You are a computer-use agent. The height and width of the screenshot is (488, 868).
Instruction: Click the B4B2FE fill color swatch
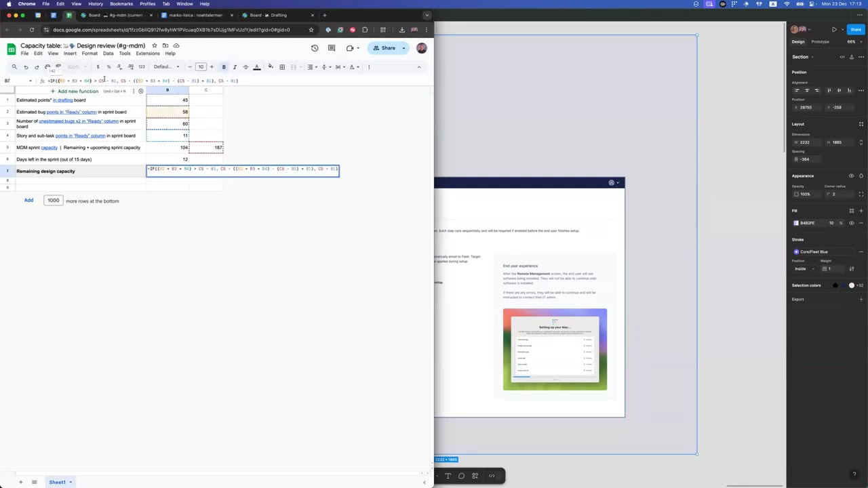click(796, 223)
